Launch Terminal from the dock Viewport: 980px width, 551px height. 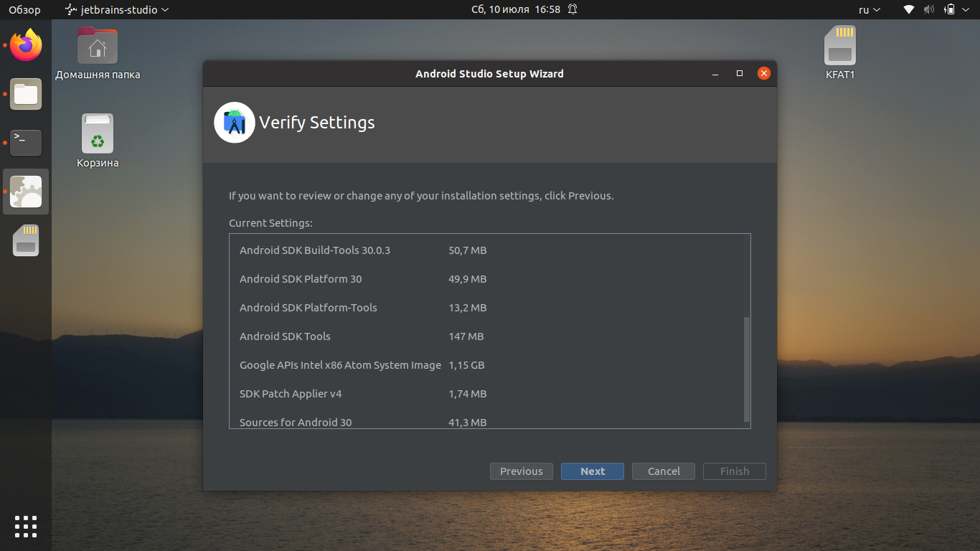pos(26,143)
